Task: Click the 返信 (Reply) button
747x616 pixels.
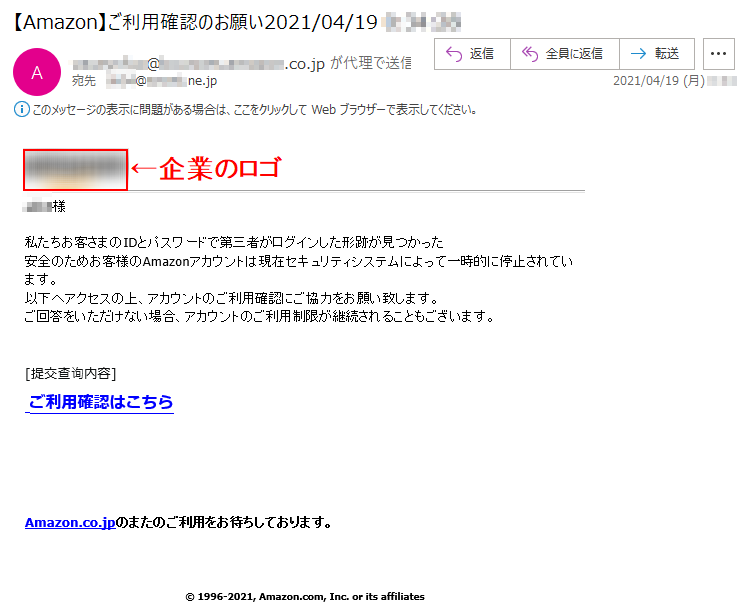Action: pos(472,54)
